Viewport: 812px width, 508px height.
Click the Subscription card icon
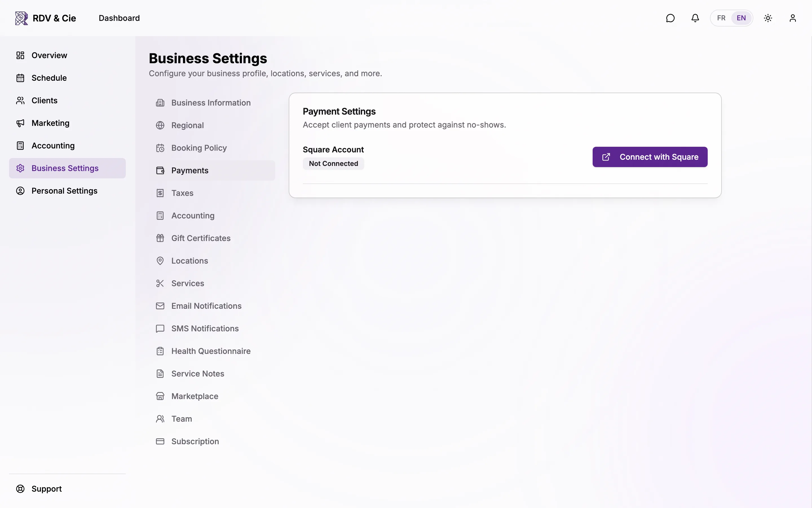click(x=160, y=441)
